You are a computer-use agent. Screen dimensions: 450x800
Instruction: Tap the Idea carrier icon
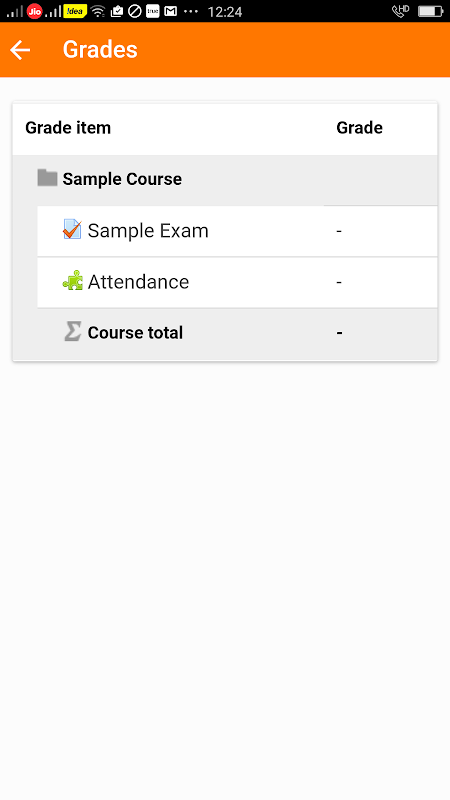click(x=75, y=11)
